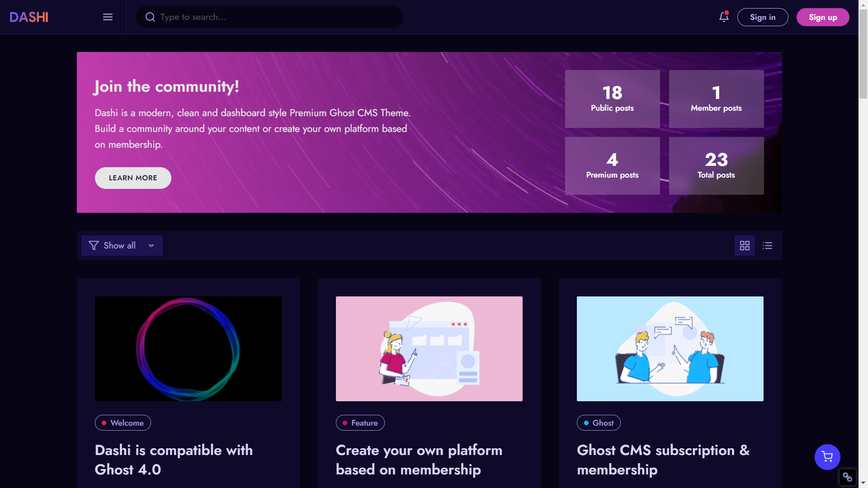Click the 18 Public posts card
The image size is (868, 488).
point(613,99)
